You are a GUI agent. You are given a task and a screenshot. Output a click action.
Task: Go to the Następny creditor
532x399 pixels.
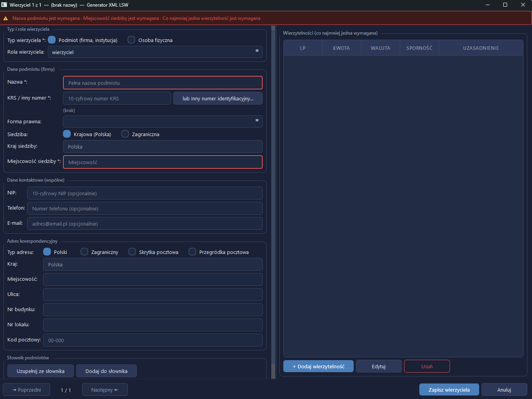[x=105, y=390]
